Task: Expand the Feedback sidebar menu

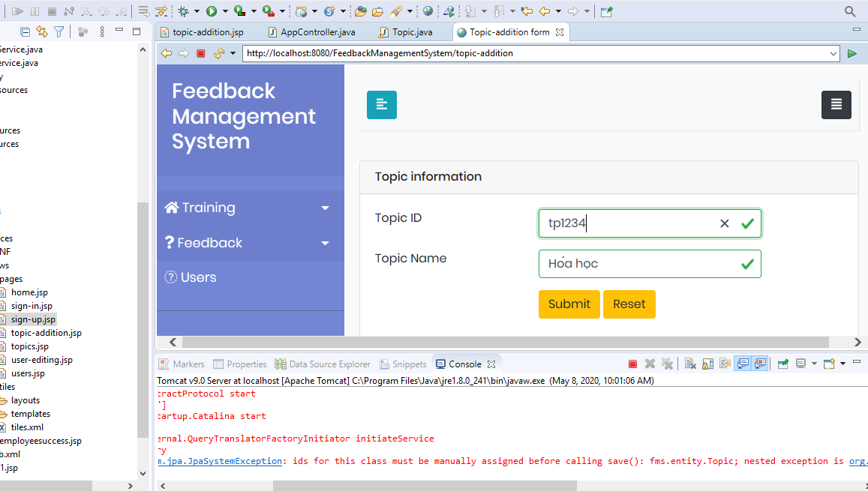Action: pyautogui.click(x=248, y=243)
